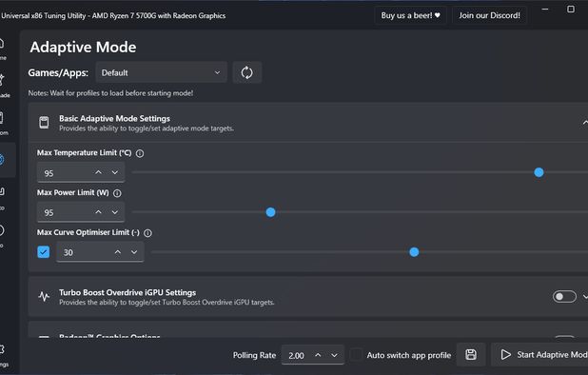Click the save profile floppy disk icon

tap(471, 354)
